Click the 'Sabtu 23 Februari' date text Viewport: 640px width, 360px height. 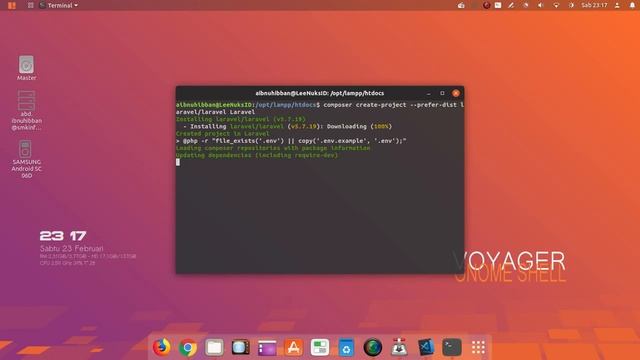[71, 248]
